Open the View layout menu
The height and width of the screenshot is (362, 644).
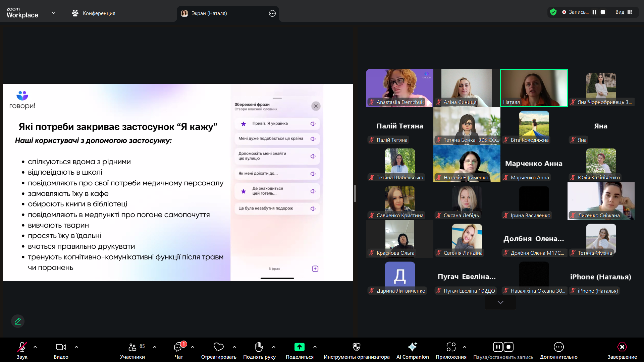[x=624, y=12]
